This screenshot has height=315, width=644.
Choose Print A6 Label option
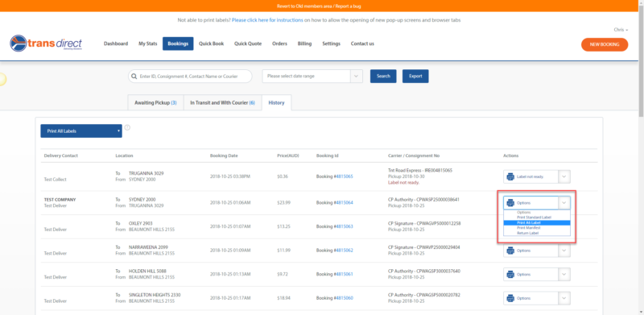click(537, 222)
